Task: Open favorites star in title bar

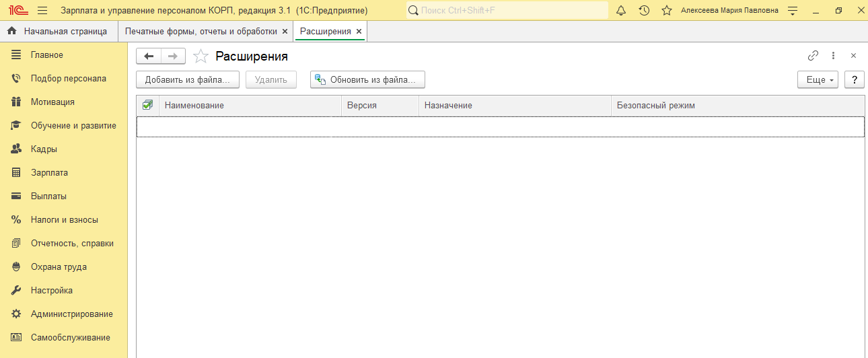Action: pyautogui.click(x=666, y=11)
